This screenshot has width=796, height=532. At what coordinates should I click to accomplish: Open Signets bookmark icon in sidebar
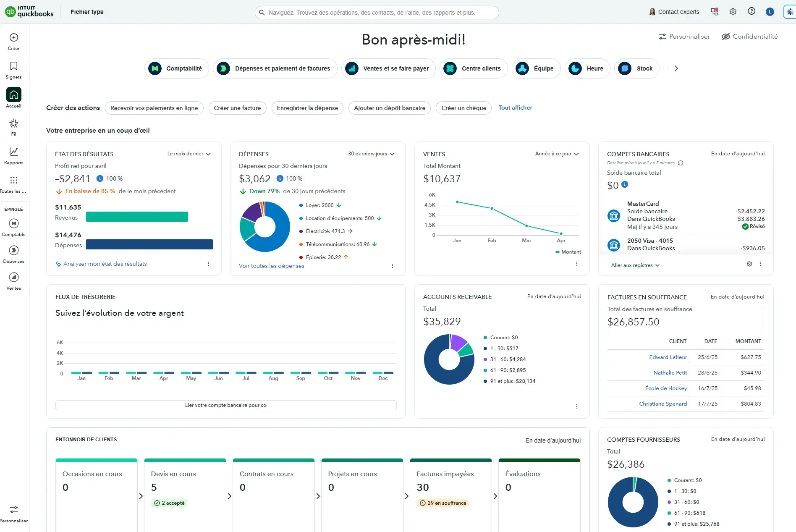coord(14,66)
